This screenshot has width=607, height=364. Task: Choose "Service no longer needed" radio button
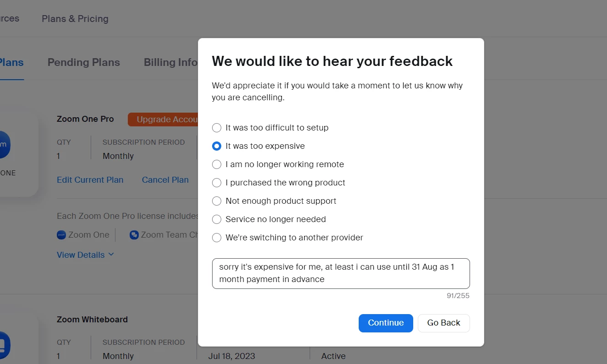(217, 219)
